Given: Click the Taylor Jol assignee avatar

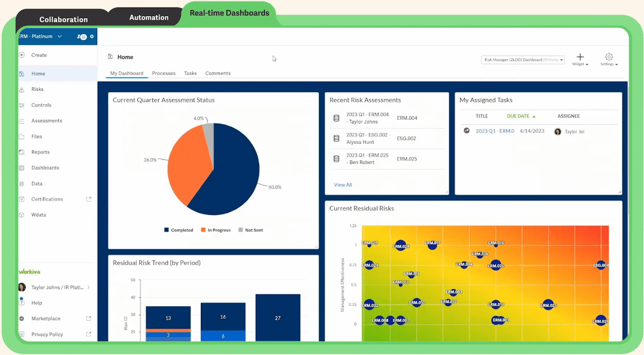Looking at the screenshot, I should coord(558,132).
